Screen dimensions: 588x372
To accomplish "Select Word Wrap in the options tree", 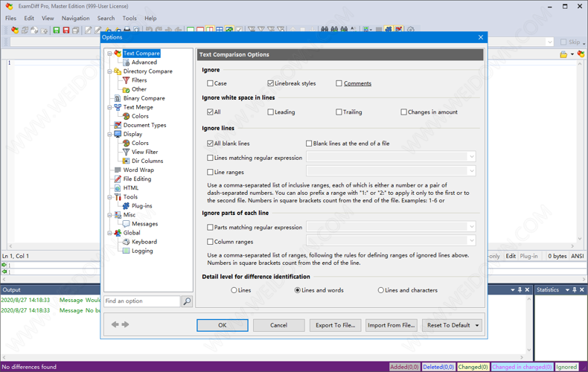I will pyautogui.click(x=138, y=170).
